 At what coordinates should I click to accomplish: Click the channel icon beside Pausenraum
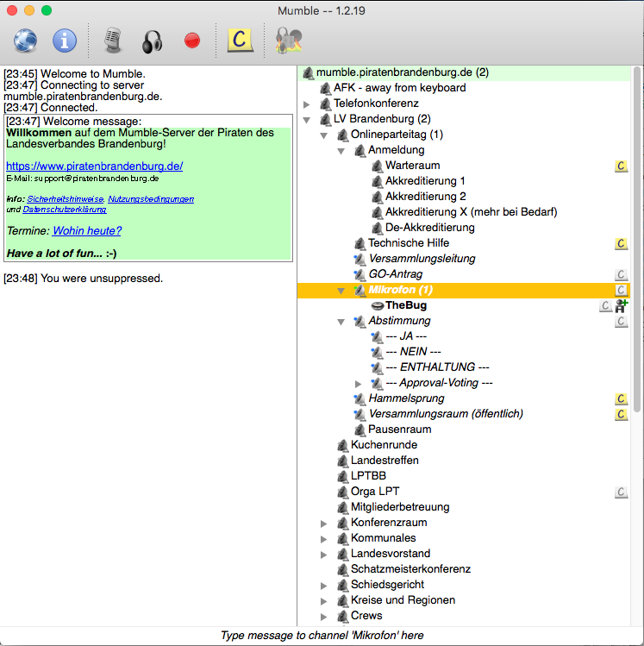click(x=360, y=430)
